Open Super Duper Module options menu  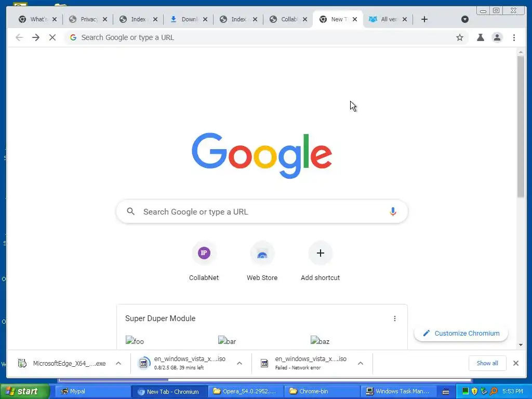[395, 318]
